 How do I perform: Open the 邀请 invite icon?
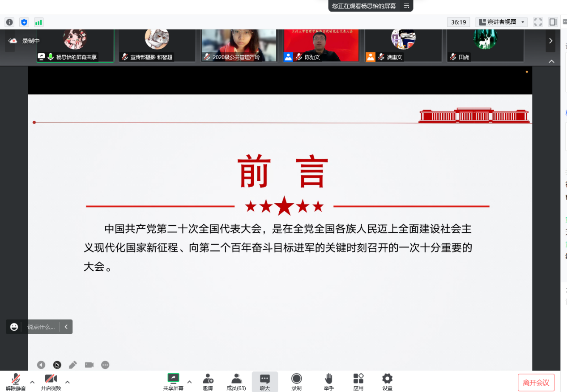point(208,382)
